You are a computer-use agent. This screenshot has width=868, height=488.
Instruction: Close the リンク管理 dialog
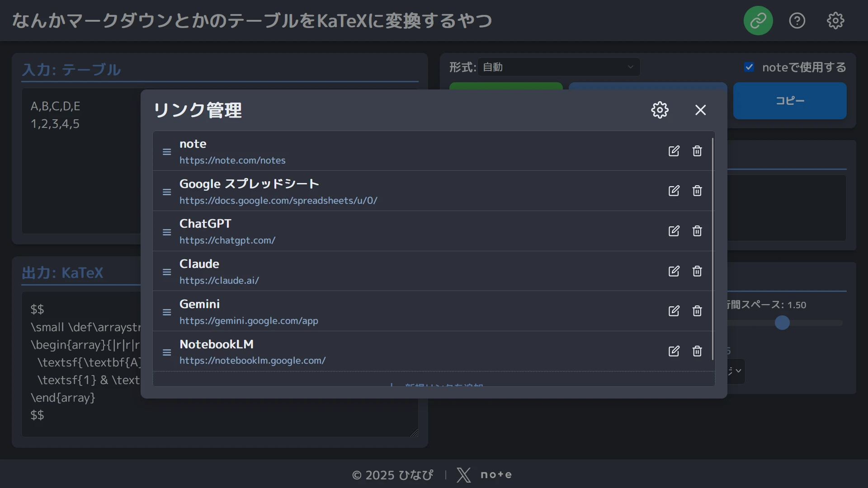pos(701,110)
